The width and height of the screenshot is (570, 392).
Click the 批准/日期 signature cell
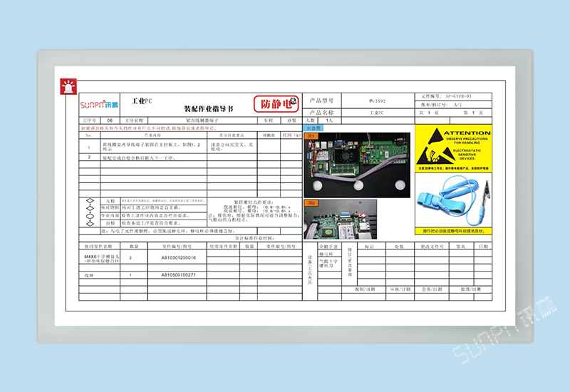471,289
